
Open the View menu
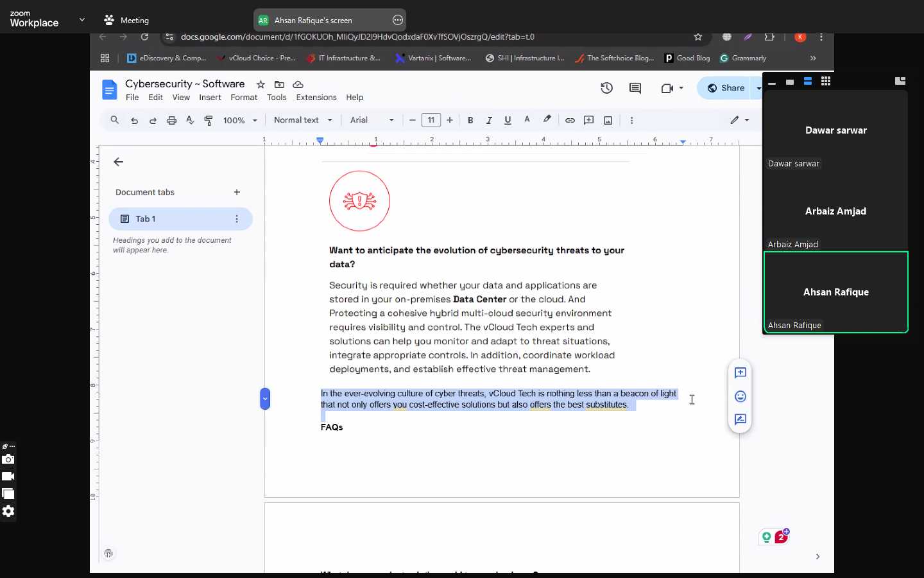pyautogui.click(x=181, y=98)
